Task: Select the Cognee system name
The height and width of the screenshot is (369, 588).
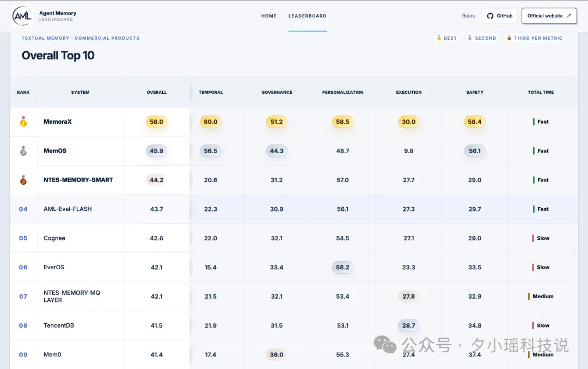Action: [x=54, y=238]
